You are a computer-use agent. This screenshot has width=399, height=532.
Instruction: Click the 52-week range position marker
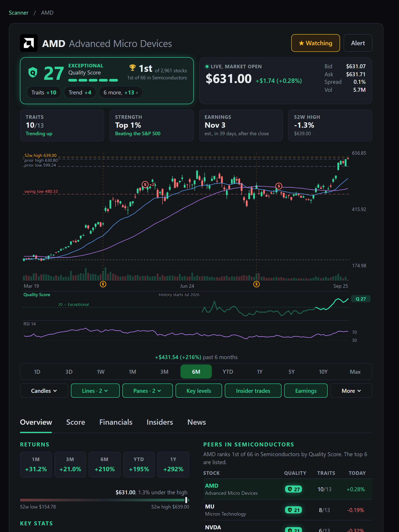pyautogui.click(x=186, y=500)
